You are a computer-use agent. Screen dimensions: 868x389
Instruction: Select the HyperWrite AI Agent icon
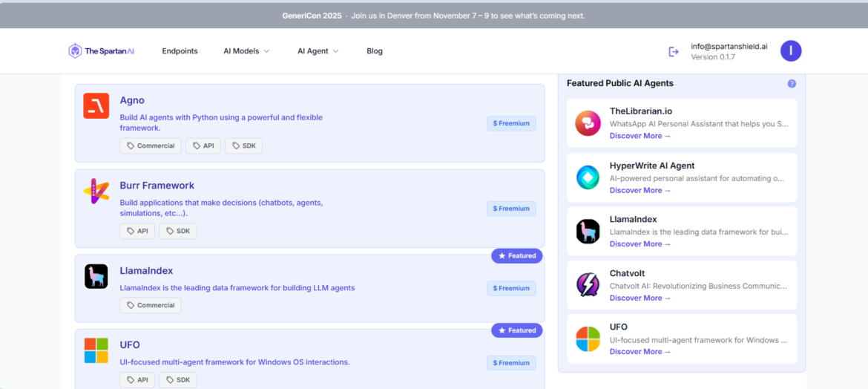coord(588,177)
